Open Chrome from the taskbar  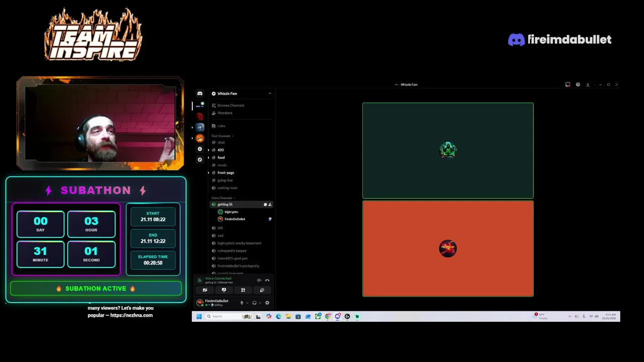click(328, 316)
